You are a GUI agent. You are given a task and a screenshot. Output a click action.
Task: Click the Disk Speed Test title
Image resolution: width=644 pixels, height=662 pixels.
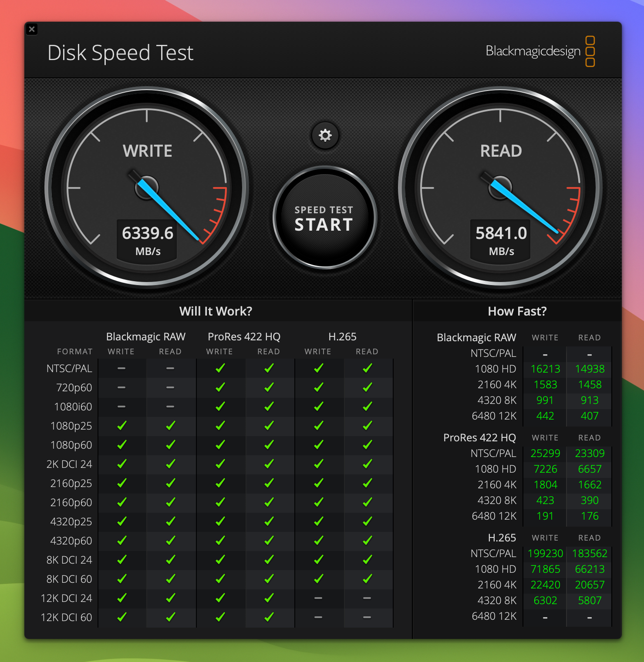120,53
